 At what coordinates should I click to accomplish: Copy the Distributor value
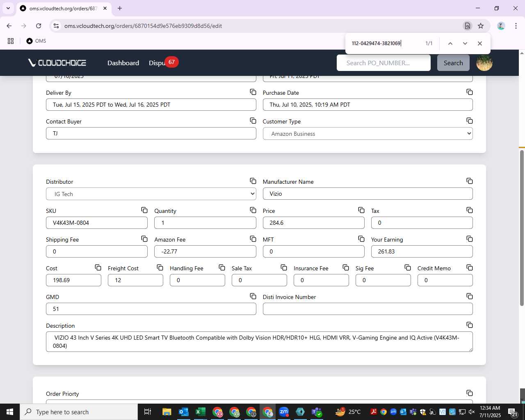253,181
